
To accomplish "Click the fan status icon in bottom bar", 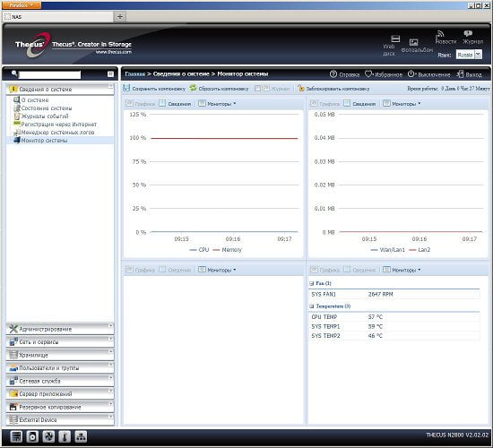I will point(48,436).
